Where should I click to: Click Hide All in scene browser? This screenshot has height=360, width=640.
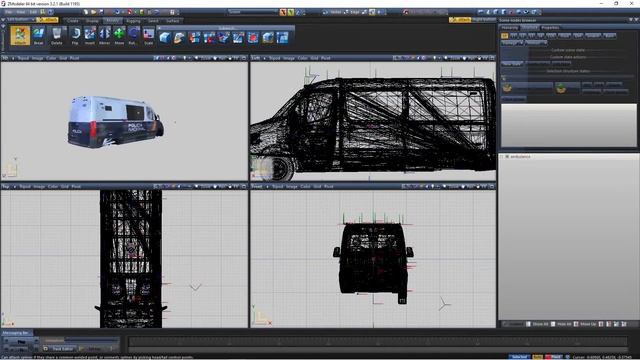click(x=561, y=324)
